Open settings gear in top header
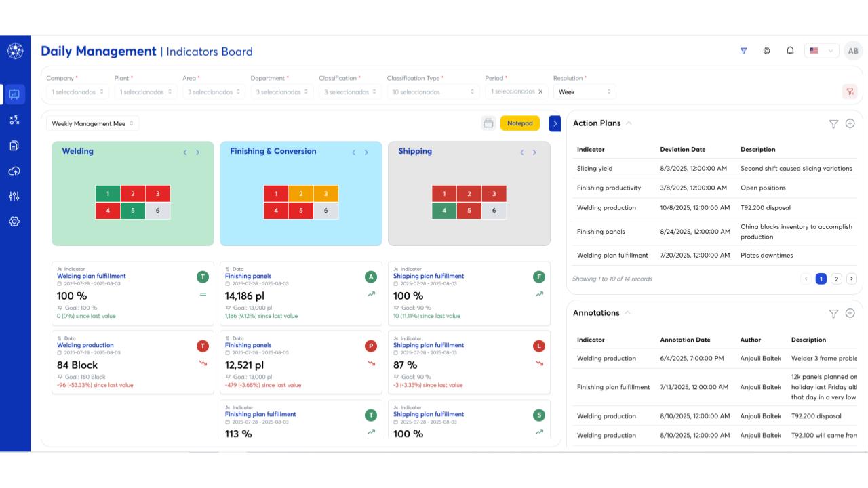The width and height of the screenshot is (868, 488). click(x=767, y=51)
